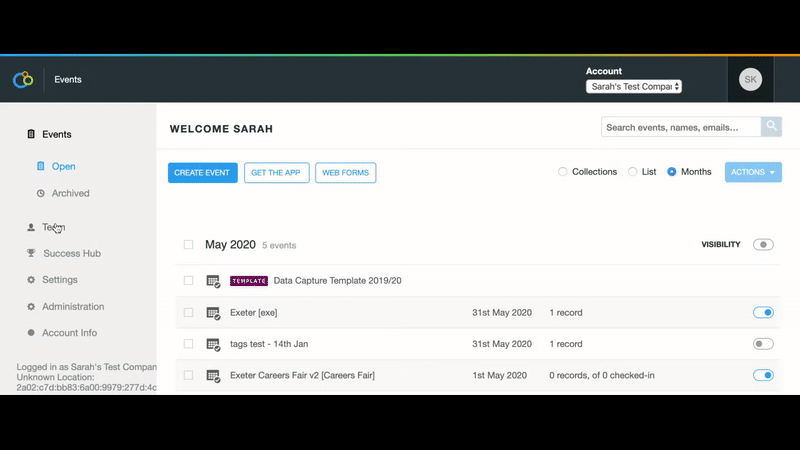Viewport: 800px width, 450px height.
Task: Click the '5 events' count label
Action: point(279,245)
